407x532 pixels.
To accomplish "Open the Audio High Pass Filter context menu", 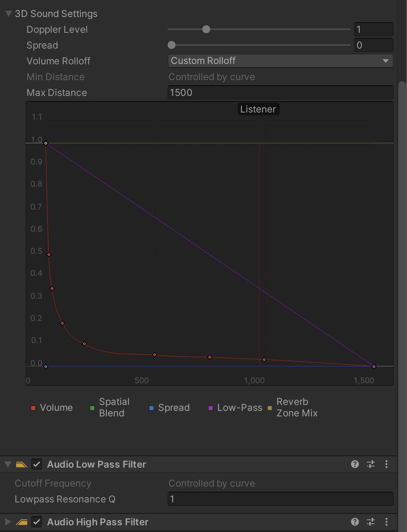I will tap(386, 522).
